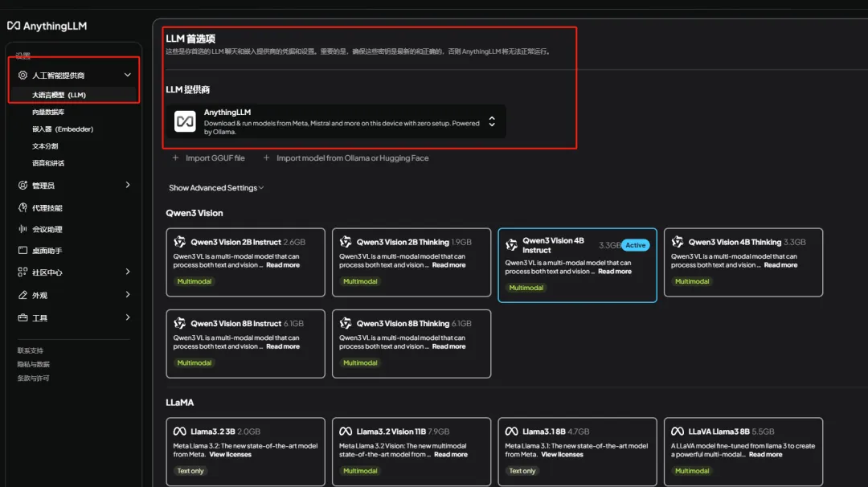Screen dimensions: 868x487
Task: Collapse the 人工智能提供商 section chevron
Action: [127, 75]
